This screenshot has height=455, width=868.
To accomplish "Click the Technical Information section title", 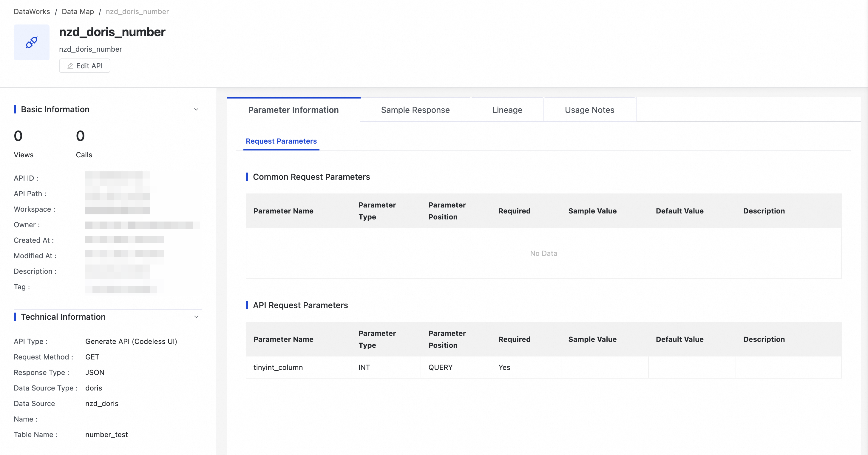I will pyautogui.click(x=63, y=317).
